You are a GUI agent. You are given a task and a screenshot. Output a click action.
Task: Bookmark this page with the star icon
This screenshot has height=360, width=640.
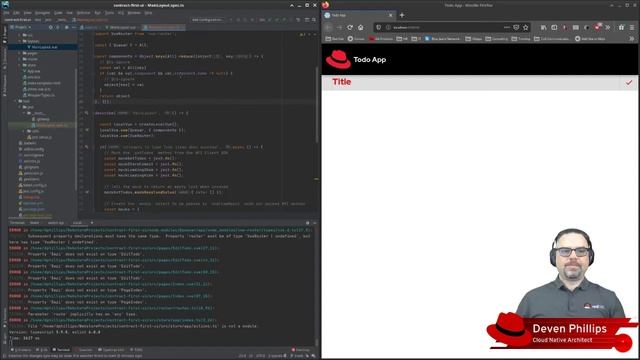tap(526, 27)
